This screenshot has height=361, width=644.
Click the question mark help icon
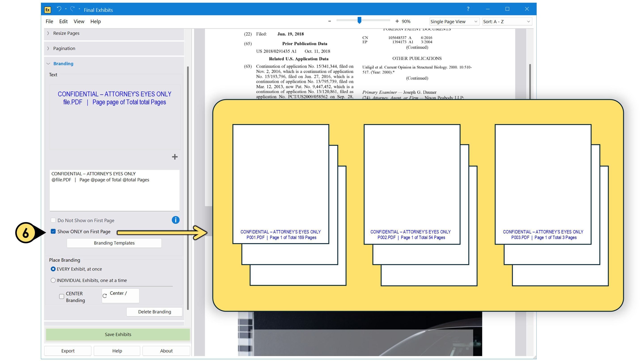pyautogui.click(x=468, y=9)
